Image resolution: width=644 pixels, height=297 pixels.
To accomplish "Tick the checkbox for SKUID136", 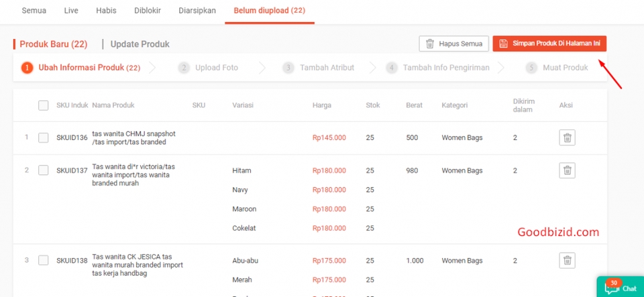I will pyautogui.click(x=43, y=138).
